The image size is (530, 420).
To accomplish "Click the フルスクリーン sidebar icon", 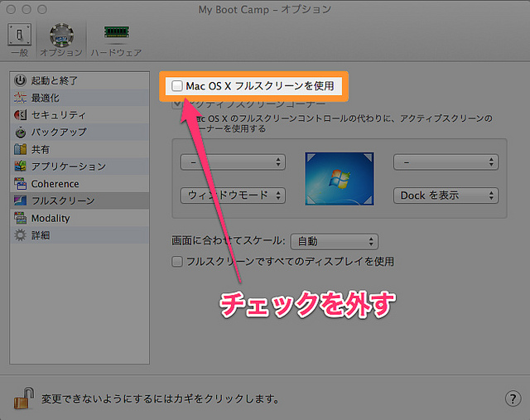I will [x=20, y=200].
